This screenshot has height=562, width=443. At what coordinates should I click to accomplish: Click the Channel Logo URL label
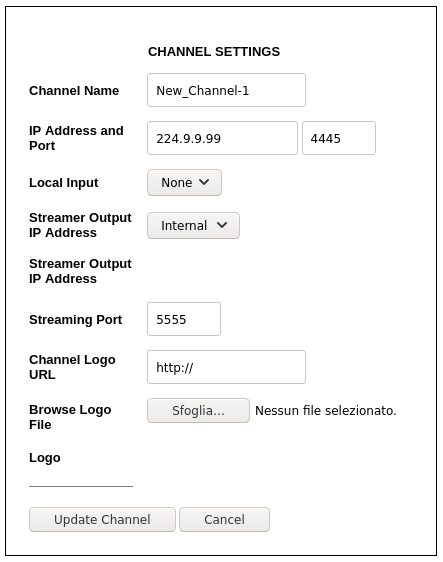[72, 367]
